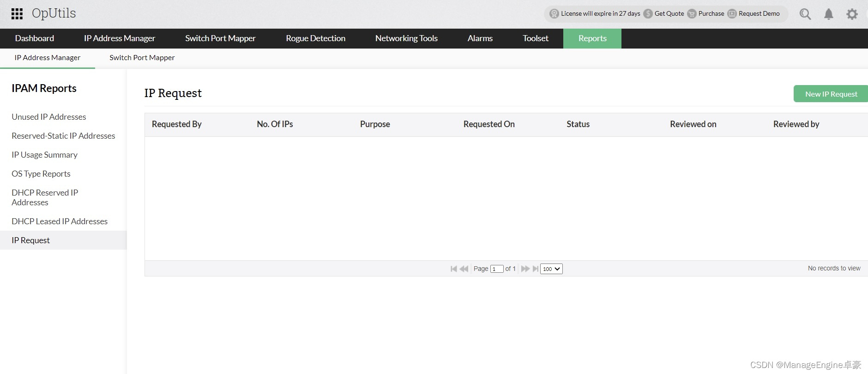
Task: Select IP Request in the sidebar
Action: (63, 240)
